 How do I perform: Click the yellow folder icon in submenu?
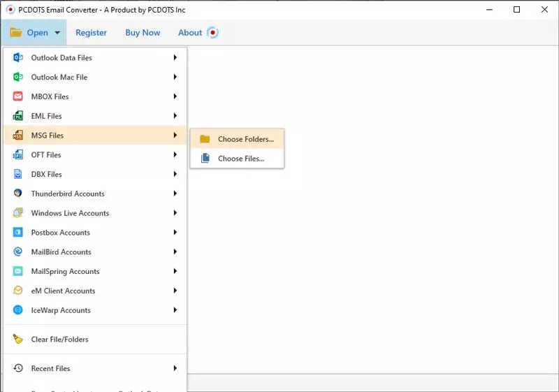[205, 139]
